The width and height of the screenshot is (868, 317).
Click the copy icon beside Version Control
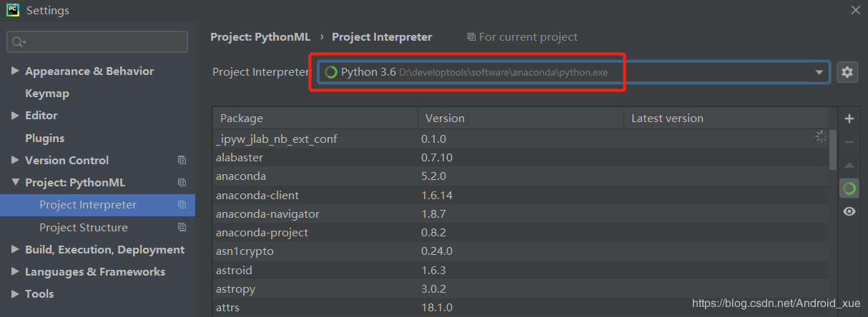[x=182, y=161]
